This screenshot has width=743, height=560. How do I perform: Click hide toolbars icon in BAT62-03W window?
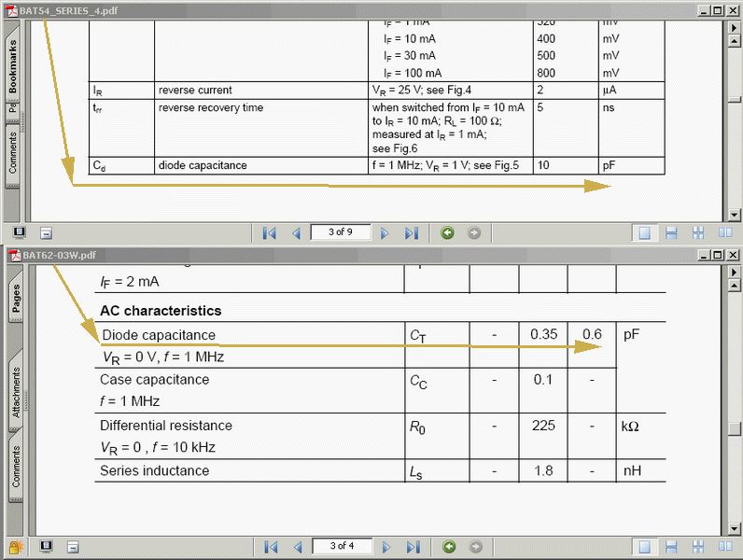(73, 547)
